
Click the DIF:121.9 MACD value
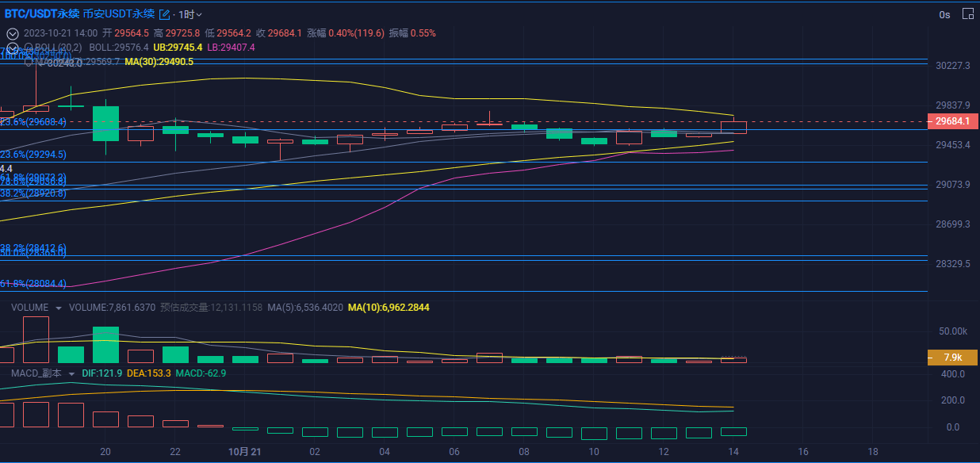point(101,373)
